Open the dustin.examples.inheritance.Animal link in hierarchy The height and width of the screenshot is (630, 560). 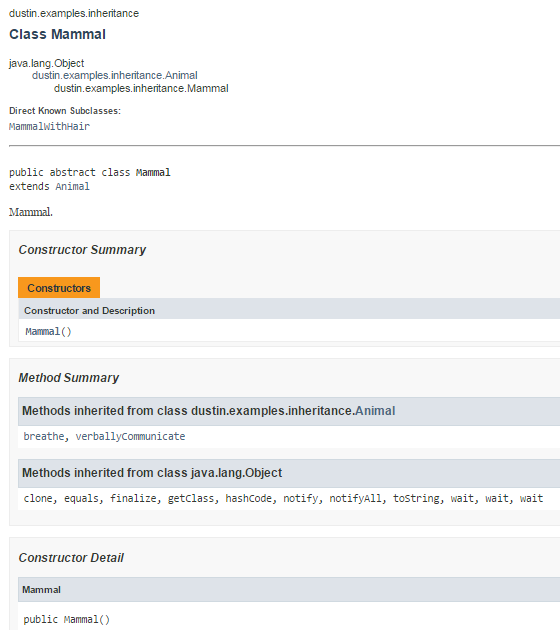114,76
